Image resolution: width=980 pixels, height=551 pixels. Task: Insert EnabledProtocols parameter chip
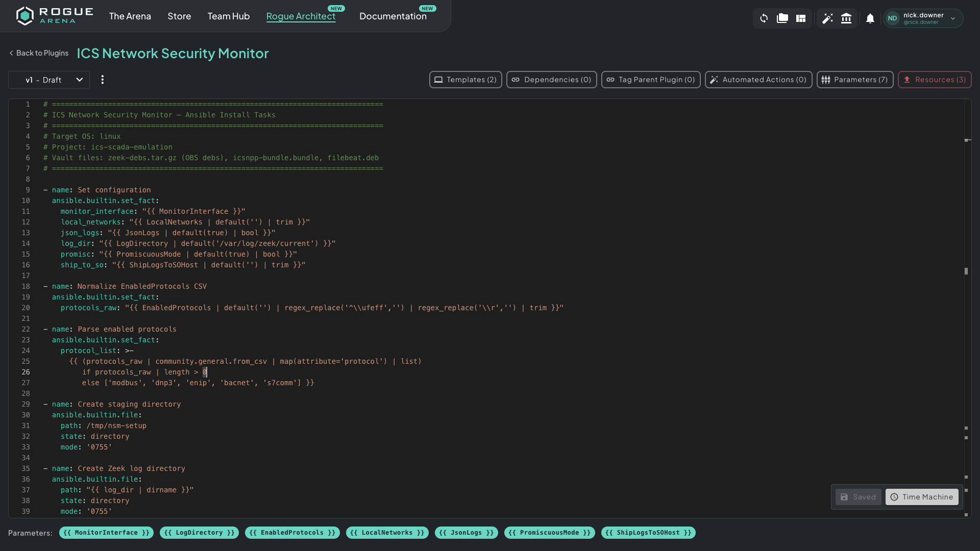292,533
